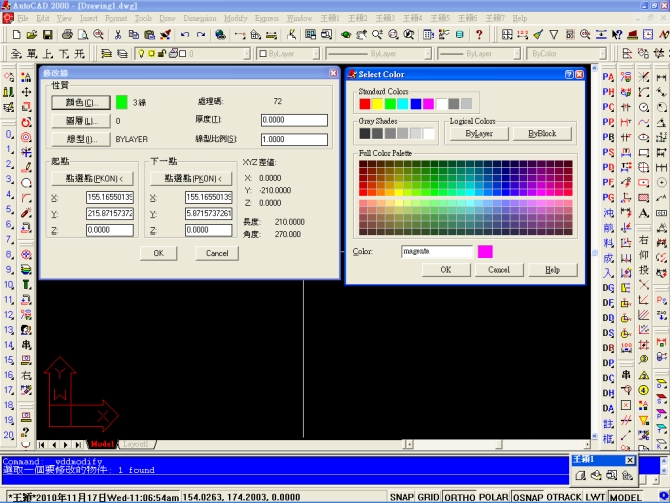Pick the blue standard color swatch
Image resolution: width=670 pixels, height=503 pixels.
coord(415,104)
